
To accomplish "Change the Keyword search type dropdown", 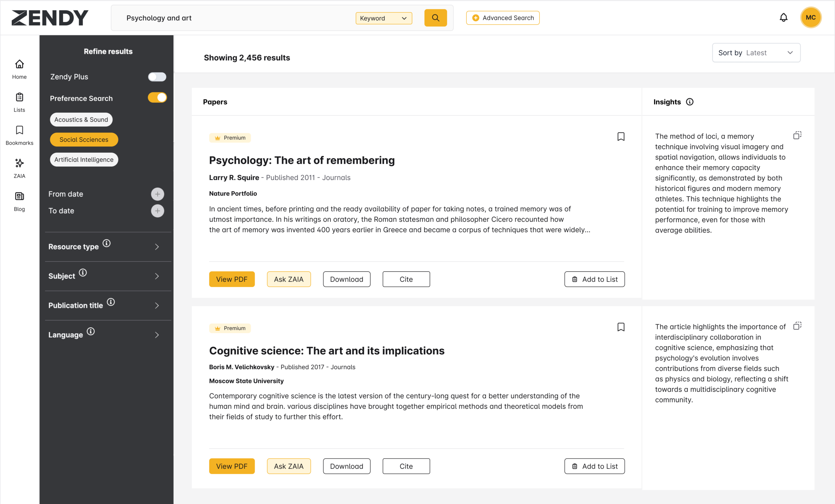I will click(x=383, y=18).
